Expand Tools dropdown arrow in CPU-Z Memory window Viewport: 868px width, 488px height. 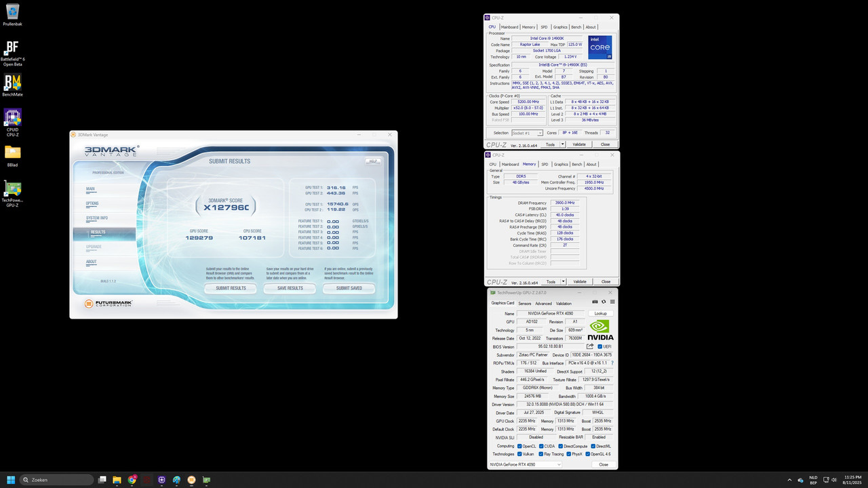click(563, 281)
